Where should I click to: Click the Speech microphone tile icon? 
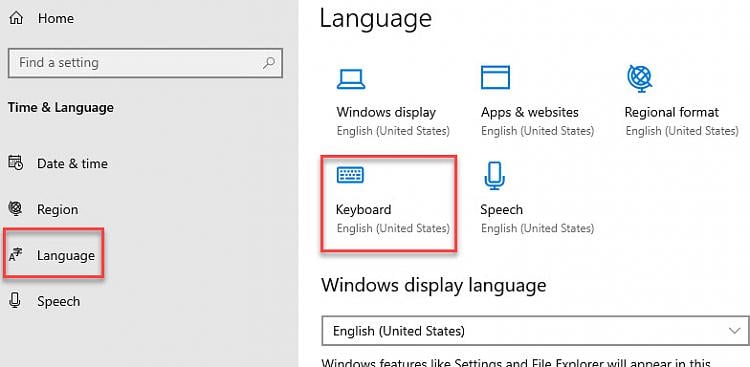494,176
